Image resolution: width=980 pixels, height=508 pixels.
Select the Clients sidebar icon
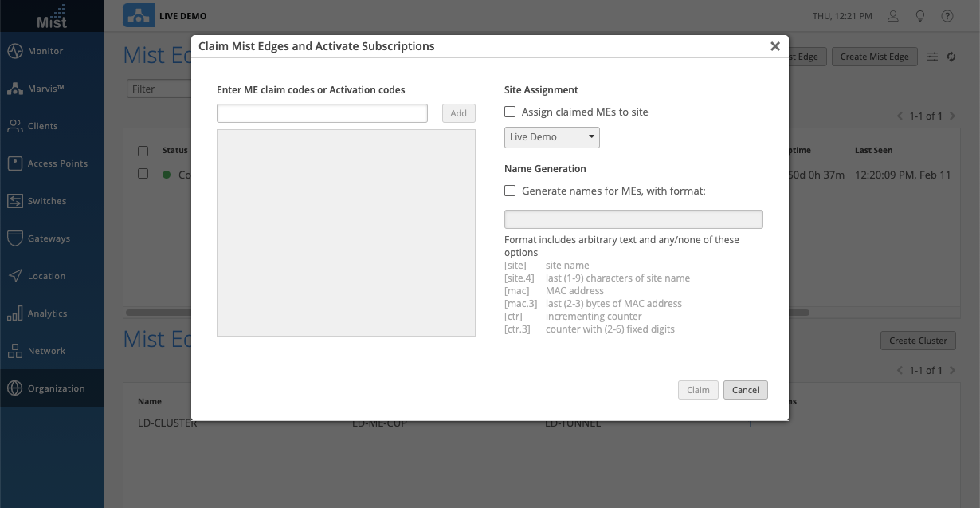[15, 126]
